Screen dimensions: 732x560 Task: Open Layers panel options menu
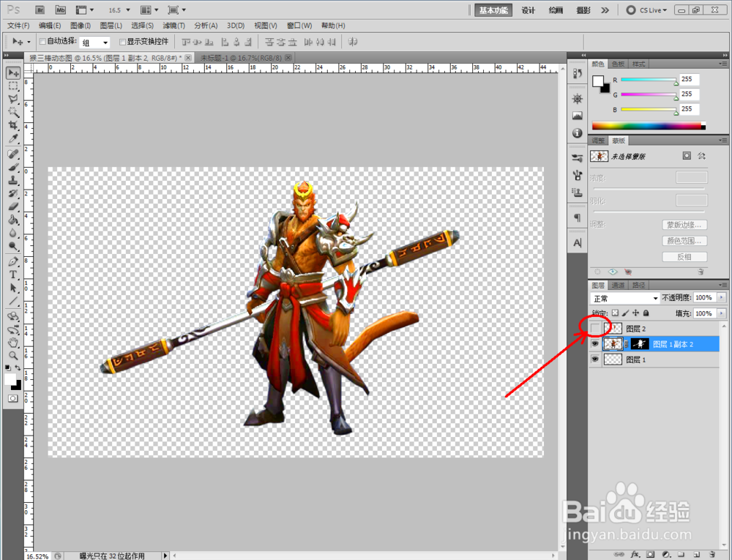pyautogui.click(x=723, y=285)
